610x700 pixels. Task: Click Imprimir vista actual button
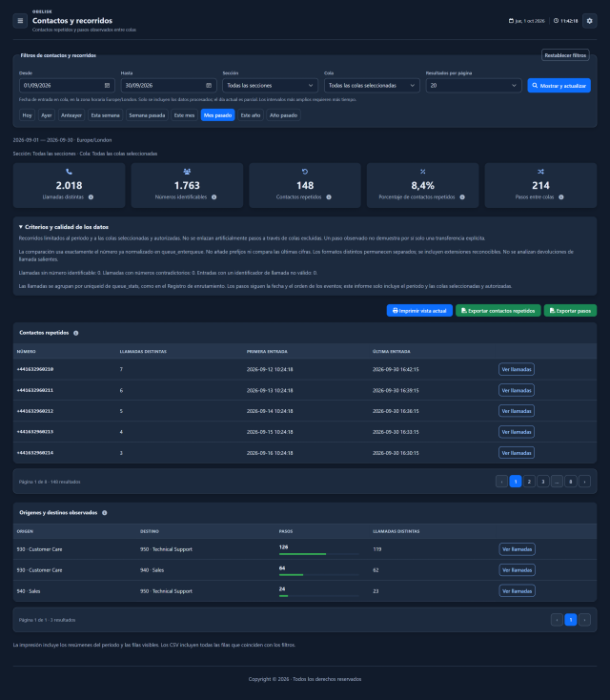419,311
